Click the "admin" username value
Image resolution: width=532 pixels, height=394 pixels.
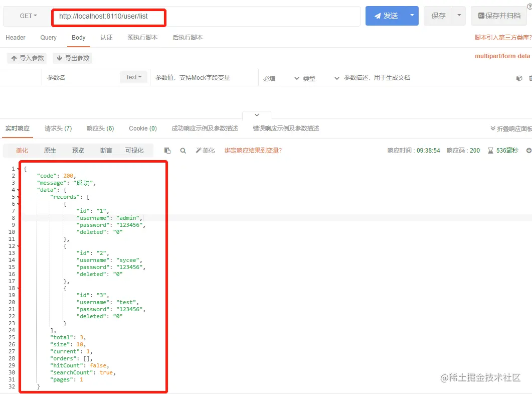point(127,218)
